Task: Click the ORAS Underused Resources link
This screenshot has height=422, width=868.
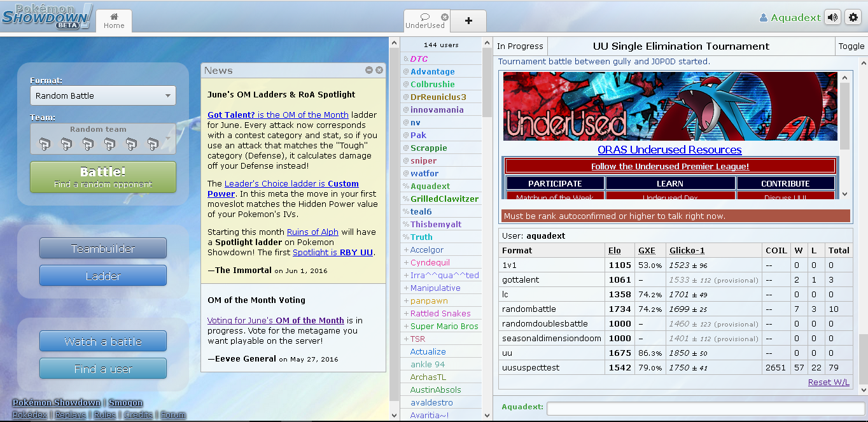Action: click(x=669, y=150)
